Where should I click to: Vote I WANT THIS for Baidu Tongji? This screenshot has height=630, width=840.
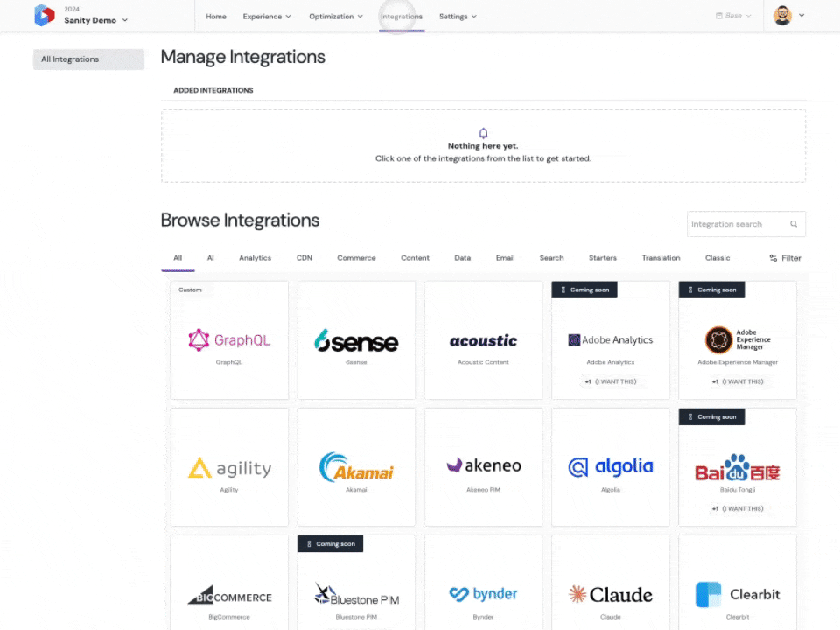pyautogui.click(x=737, y=509)
